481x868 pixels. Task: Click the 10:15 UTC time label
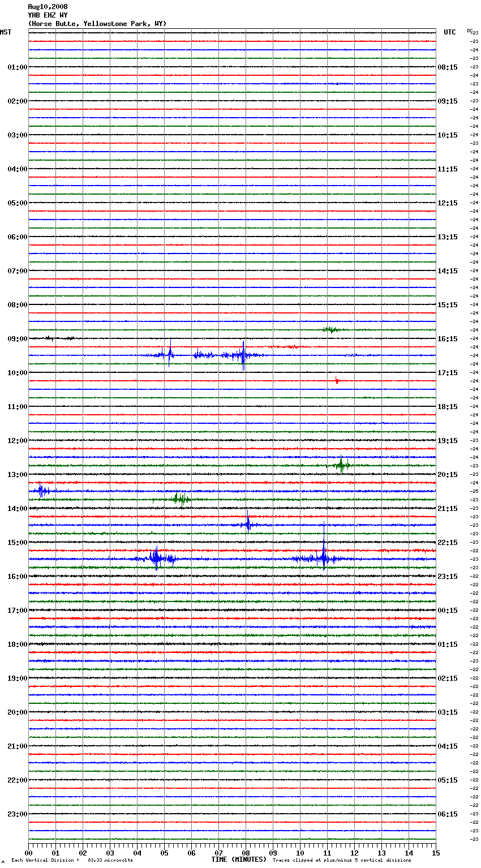pyautogui.click(x=448, y=135)
